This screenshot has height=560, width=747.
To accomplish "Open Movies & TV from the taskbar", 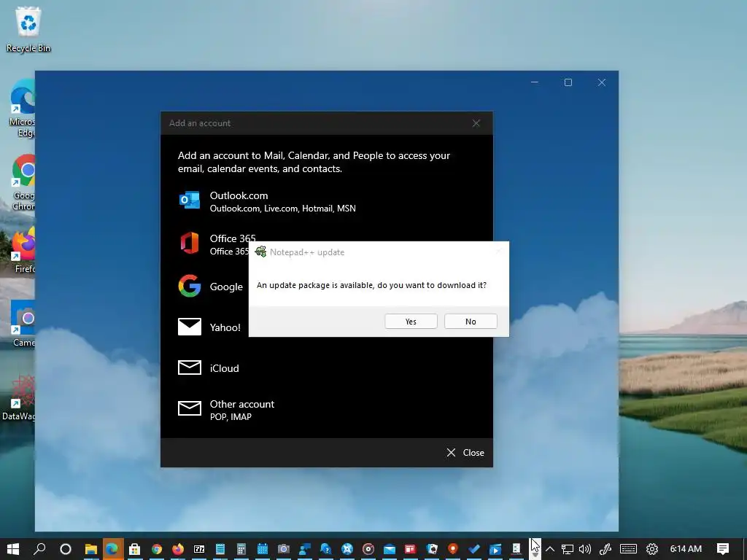I will click(495, 549).
